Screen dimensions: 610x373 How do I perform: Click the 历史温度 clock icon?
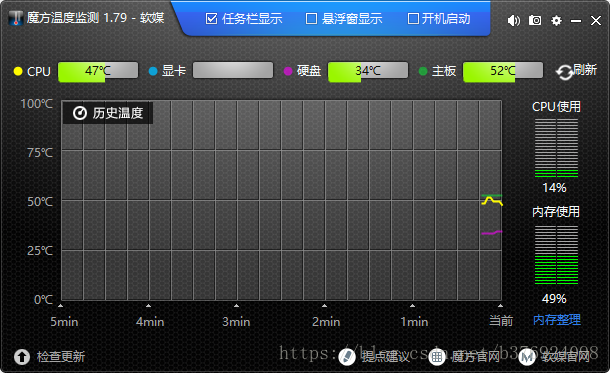point(80,113)
